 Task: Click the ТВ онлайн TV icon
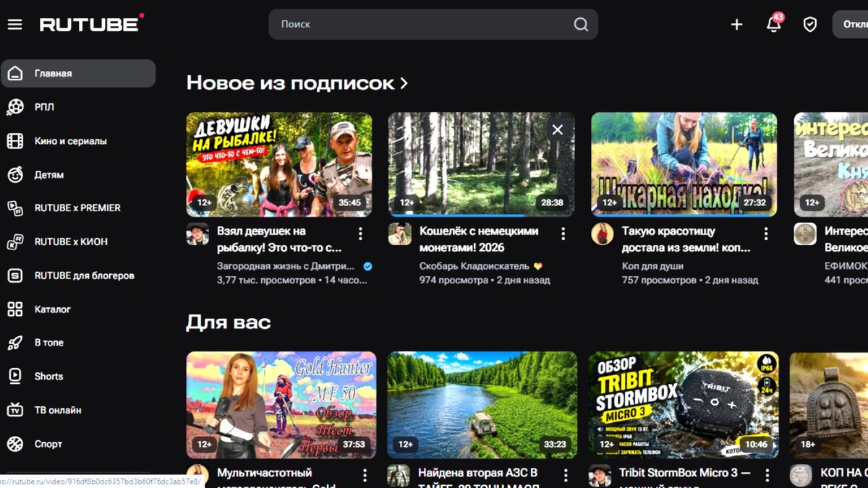(x=15, y=410)
